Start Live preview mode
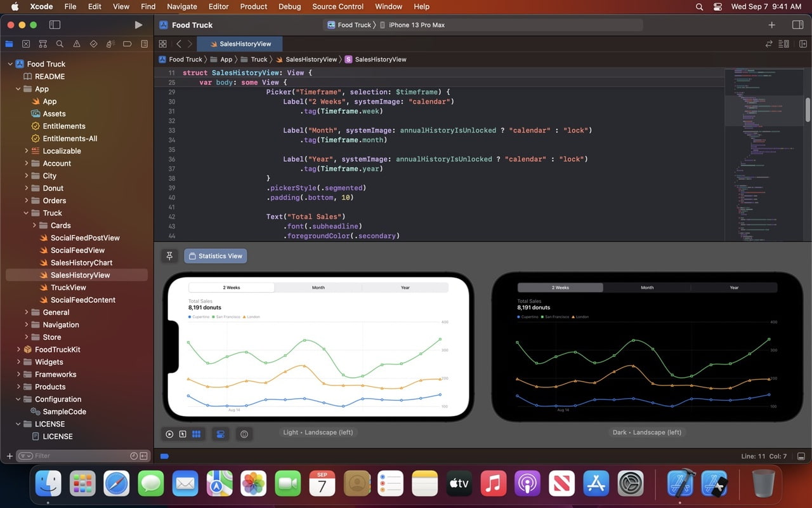This screenshot has width=812, height=508. coord(169,434)
